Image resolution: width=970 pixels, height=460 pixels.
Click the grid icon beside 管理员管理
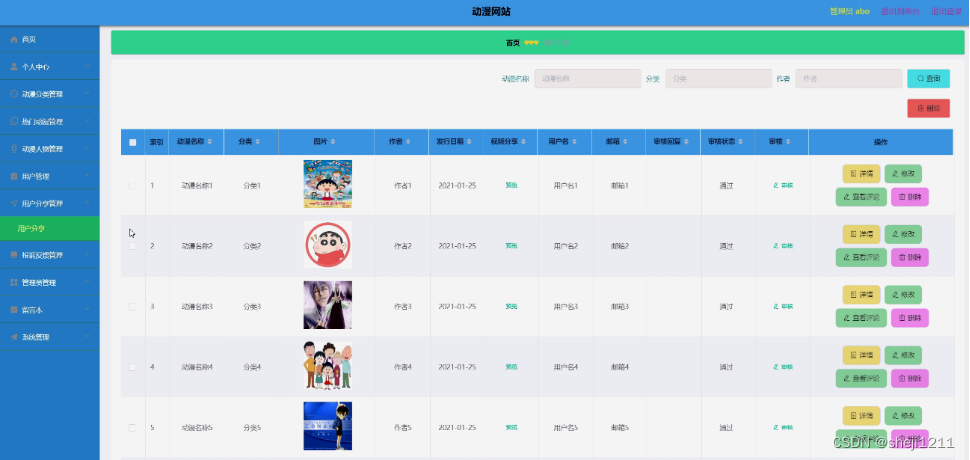[x=14, y=283]
